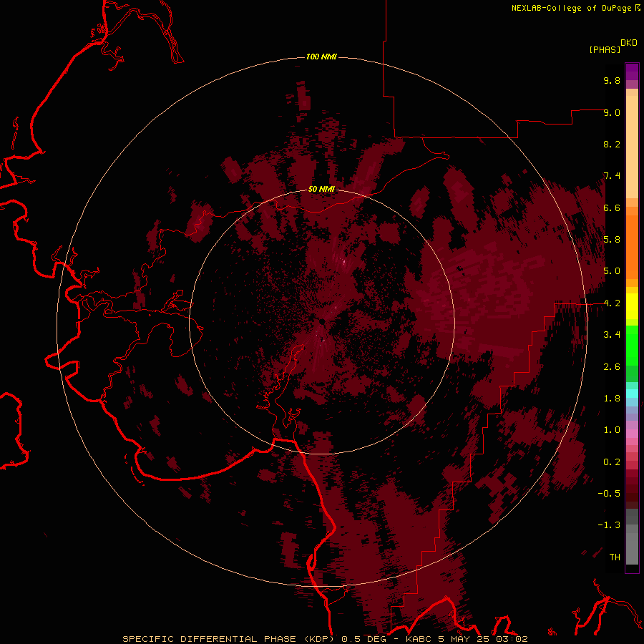Click the 5.0 value on the color scale
The image size is (644, 644).
612,271
